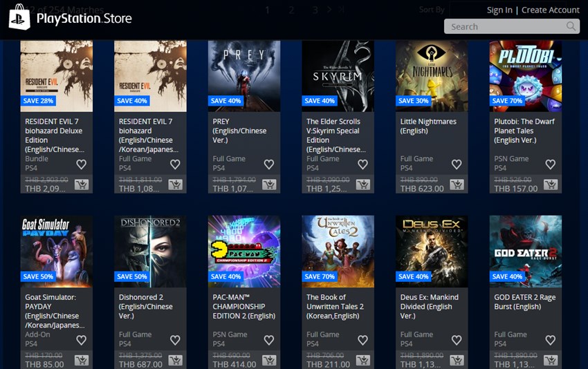Add GOD EATER 2 Rage Burst to cart

(550, 360)
